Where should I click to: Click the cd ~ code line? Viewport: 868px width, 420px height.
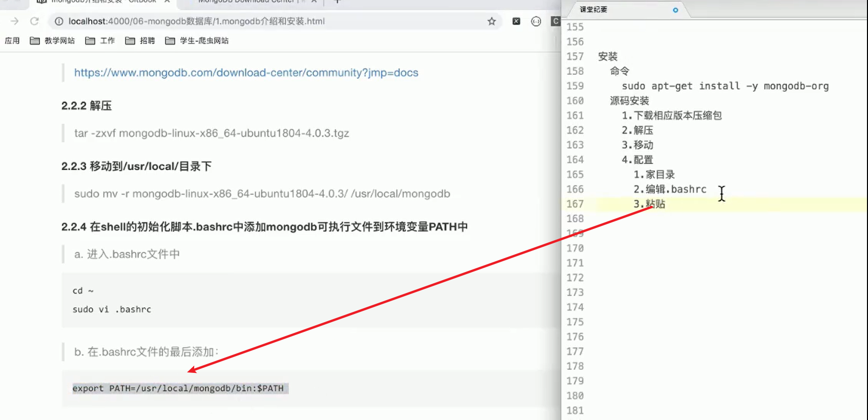pyautogui.click(x=83, y=291)
